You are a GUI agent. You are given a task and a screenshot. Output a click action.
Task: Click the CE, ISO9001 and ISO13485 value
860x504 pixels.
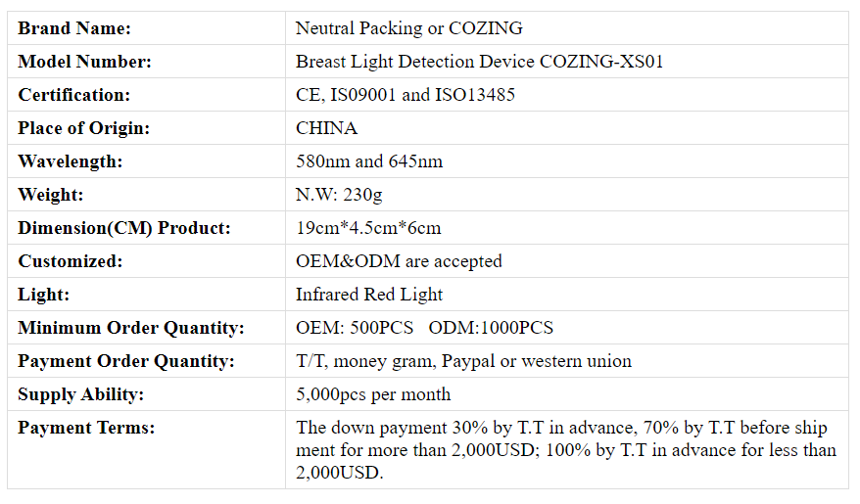coord(406,95)
